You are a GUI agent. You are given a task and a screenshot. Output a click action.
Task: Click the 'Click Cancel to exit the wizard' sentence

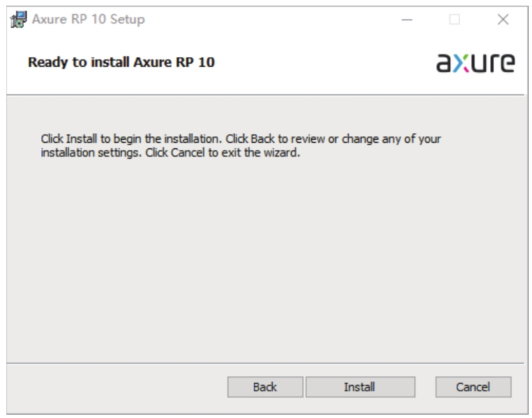222,153
